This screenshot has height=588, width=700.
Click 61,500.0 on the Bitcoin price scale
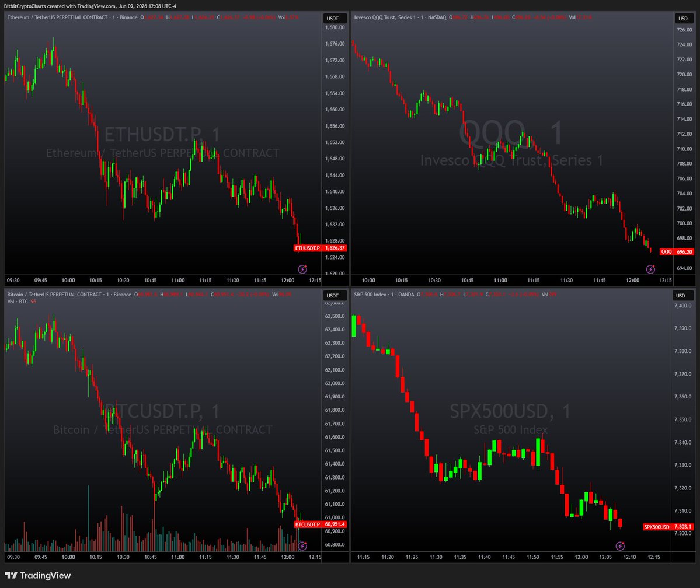(335, 450)
